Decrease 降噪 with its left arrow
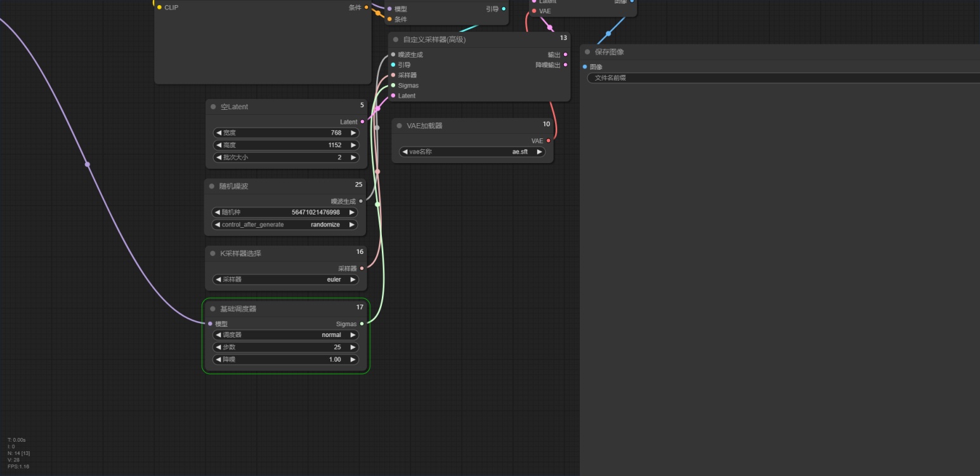Viewport: 980px width, 476px height. tap(218, 359)
